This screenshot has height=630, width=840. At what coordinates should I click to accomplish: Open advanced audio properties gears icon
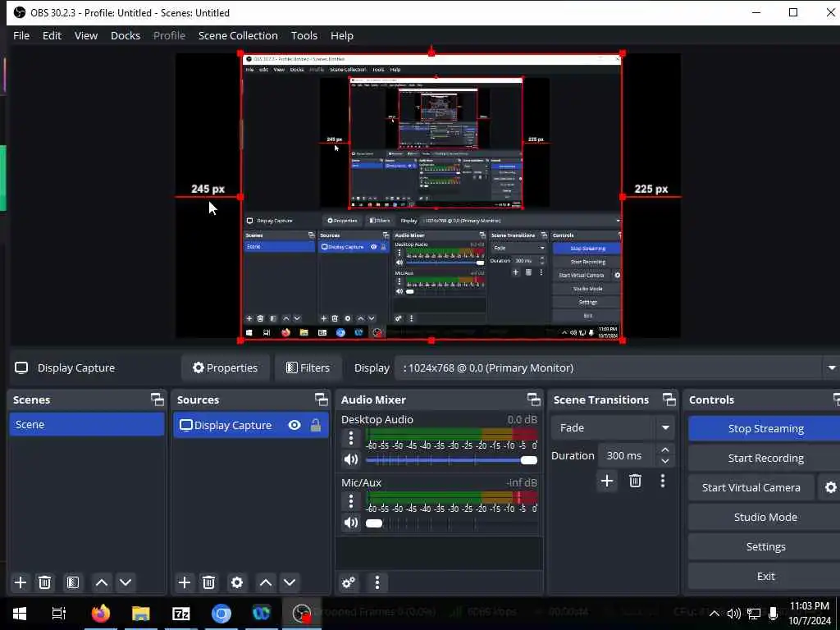pyautogui.click(x=349, y=582)
